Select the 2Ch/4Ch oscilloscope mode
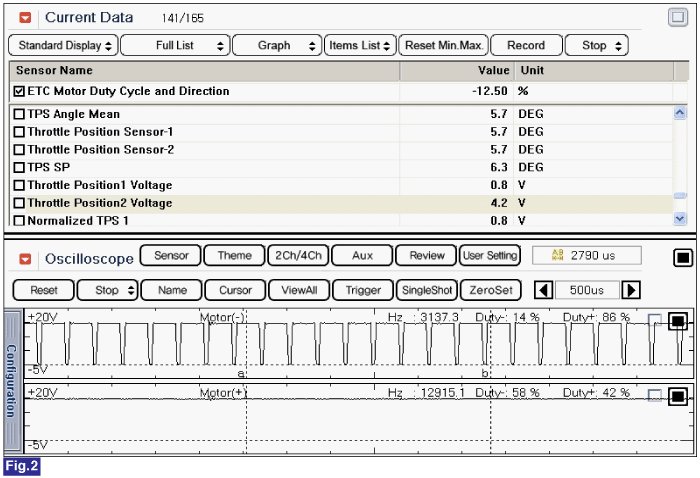Image resolution: width=700 pixels, height=478 pixels. [x=298, y=255]
